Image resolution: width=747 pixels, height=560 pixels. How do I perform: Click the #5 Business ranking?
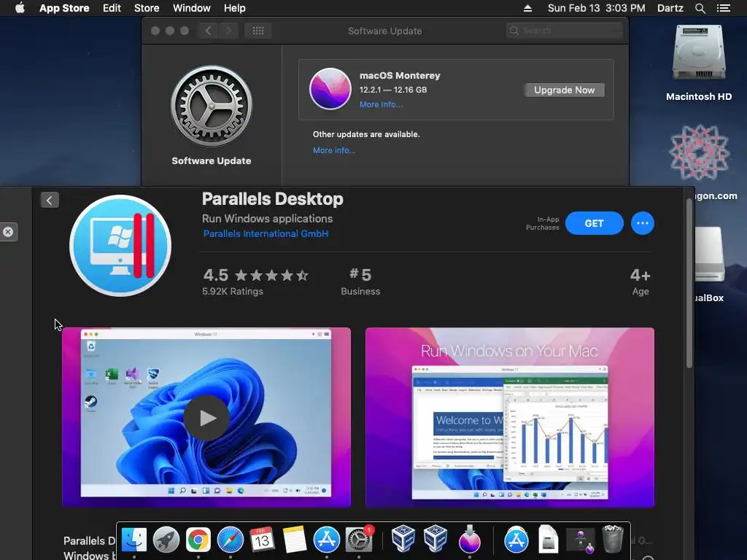[x=360, y=281]
